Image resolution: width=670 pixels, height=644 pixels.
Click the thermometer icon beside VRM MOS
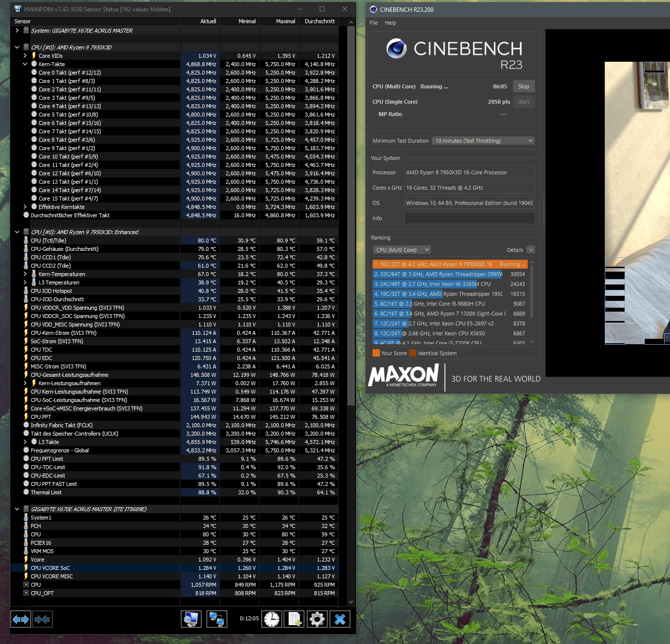point(26,551)
